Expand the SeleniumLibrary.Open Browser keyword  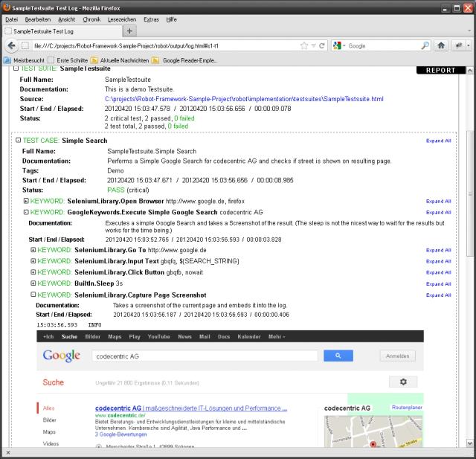pos(26,201)
